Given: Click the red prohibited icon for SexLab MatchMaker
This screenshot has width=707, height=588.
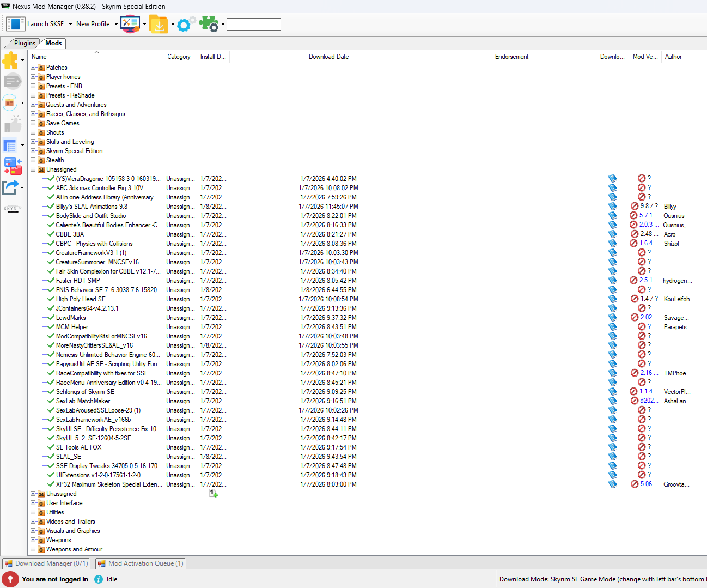Looking at the screenshot, I should tap(635, 401).
